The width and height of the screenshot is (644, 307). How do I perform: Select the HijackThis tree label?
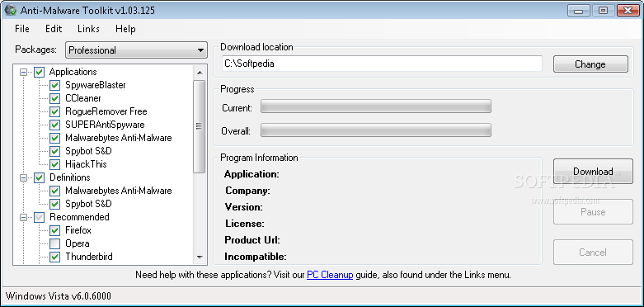pyautogui.click(x=86, y=164)
